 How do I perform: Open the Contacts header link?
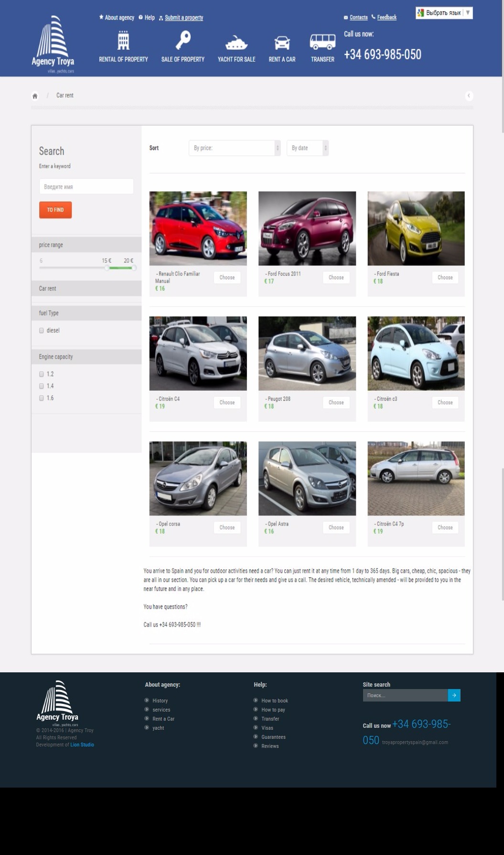click(356, 17)
